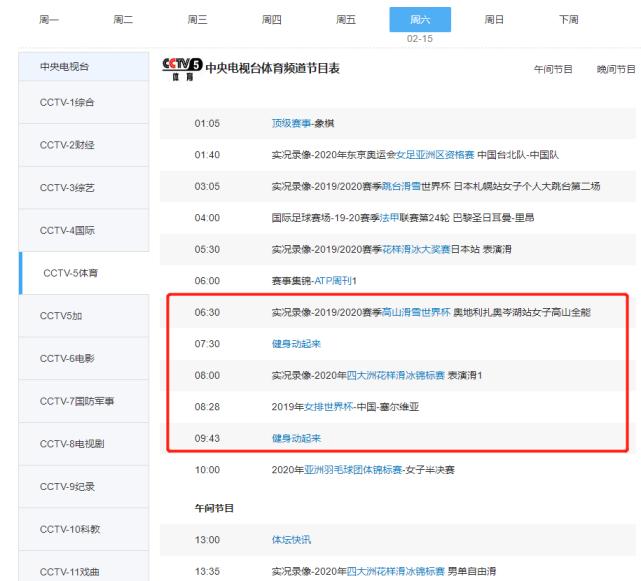Open the 亚洲羽毛球团体锦标赛 link
The height and width of the screenshot is (581, 641).
(x=353, y=470)
